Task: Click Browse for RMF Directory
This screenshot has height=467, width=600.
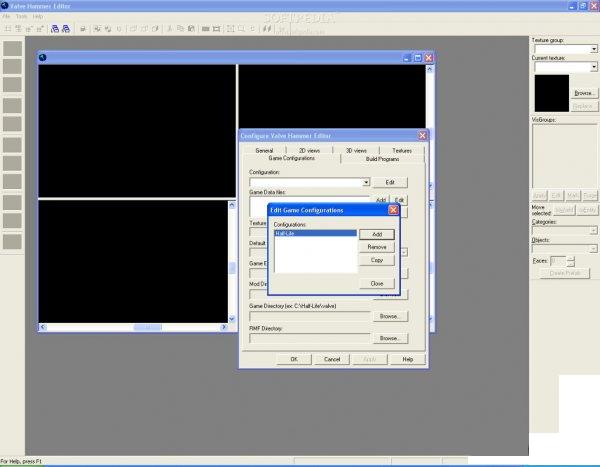Action: (390, 338)
